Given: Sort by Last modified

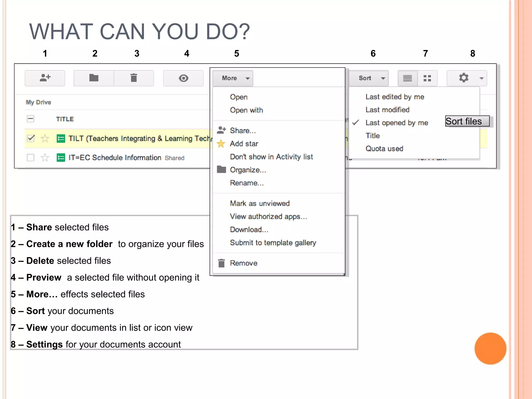Looking at the screenshot, I should [x=387, y=110].
